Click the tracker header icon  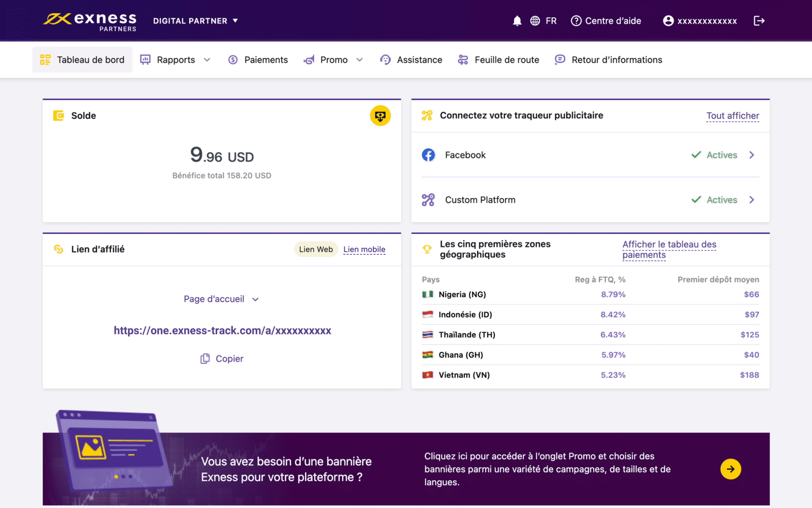coord(427,115)
